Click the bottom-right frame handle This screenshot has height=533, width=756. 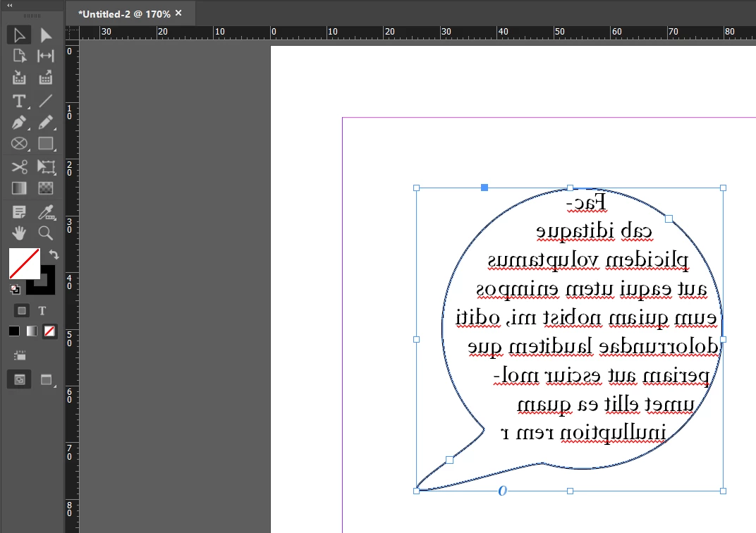tap(724, 491)
